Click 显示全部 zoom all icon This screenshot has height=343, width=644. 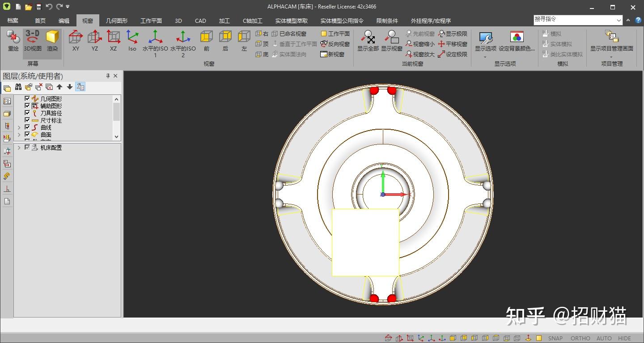368,38
